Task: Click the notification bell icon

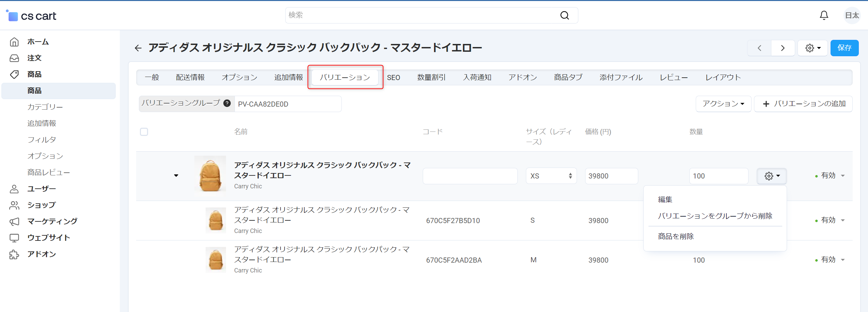Action: 824,15
